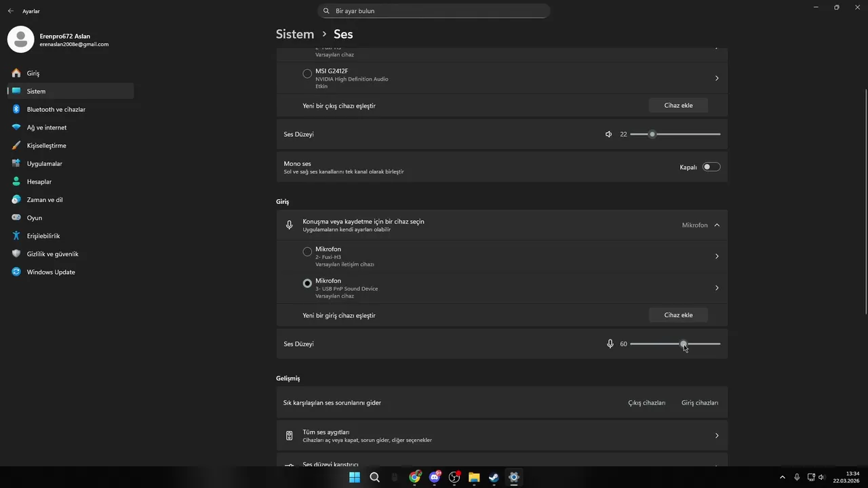Mute the input microphone volume icon
This screenshot has height=488, width=868.
610,344
